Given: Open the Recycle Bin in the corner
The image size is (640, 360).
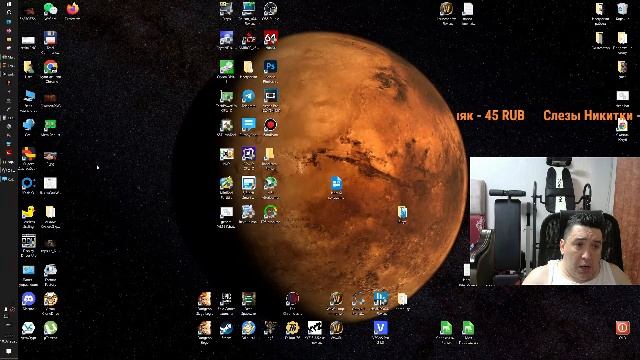Looking at the screenshot, I should tap(622, 9).
